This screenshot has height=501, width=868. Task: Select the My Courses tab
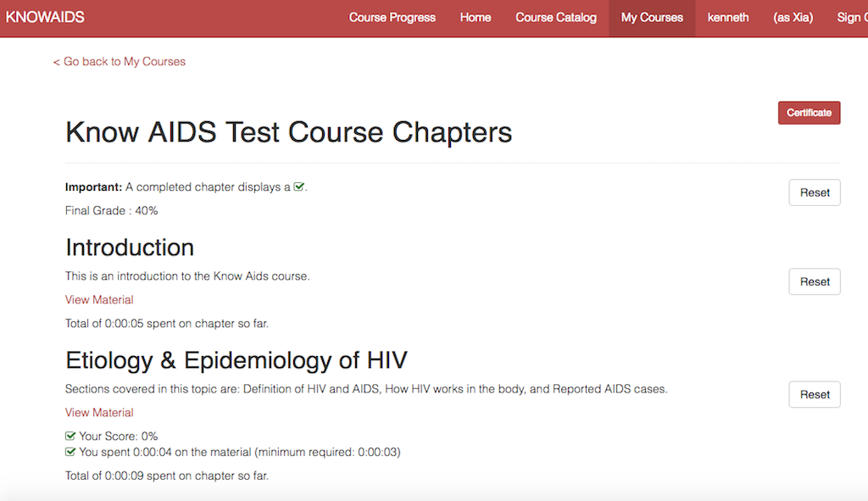(652, 19)
